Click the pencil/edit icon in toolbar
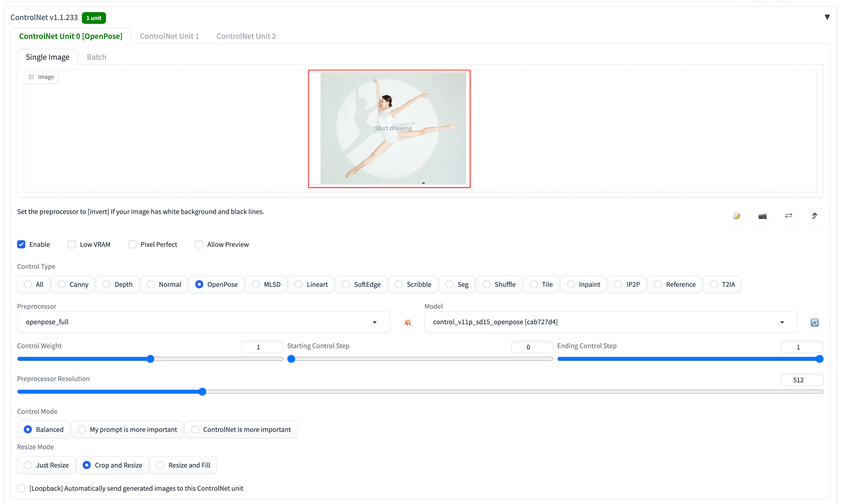Screen dimensions: 845x504 pos(736,215)
